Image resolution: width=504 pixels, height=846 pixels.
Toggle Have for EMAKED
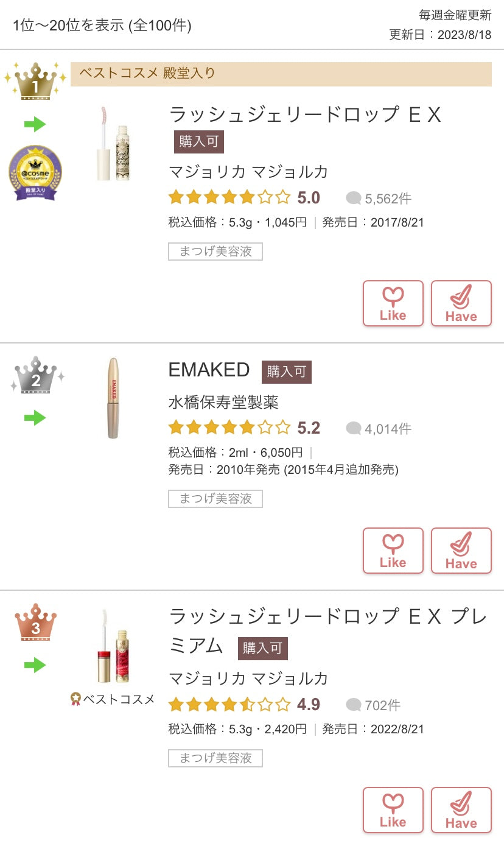point(461,551)
